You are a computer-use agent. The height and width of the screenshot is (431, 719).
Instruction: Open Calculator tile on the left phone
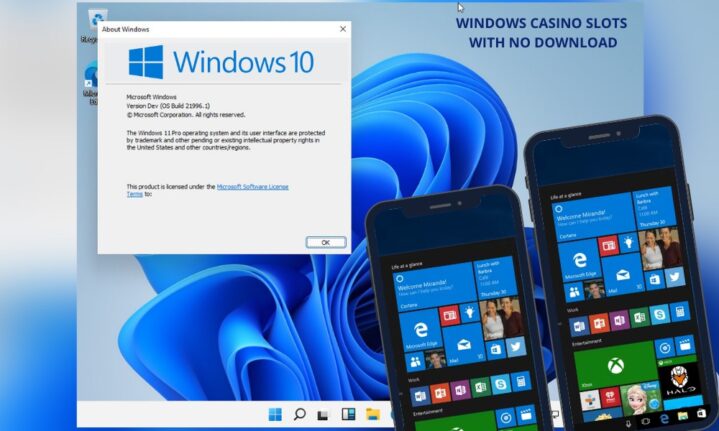click(521, 381)
